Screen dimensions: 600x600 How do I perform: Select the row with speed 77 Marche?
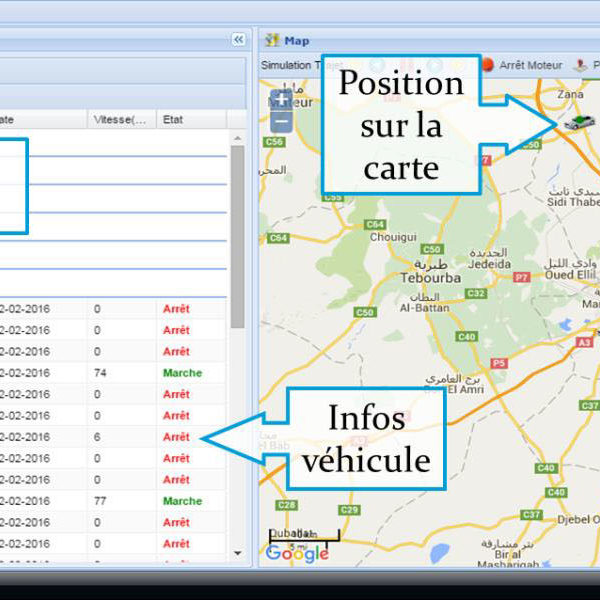click(x=120, y=501)
